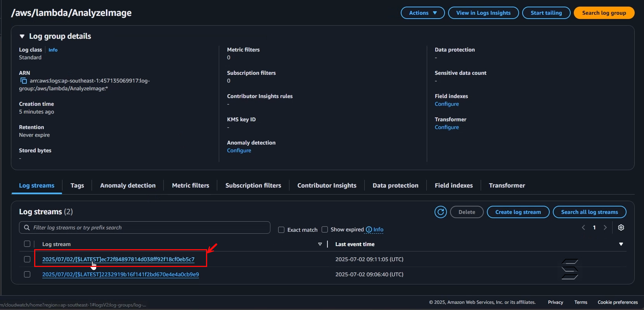Open the Metric filters tab

click(190, 185)
